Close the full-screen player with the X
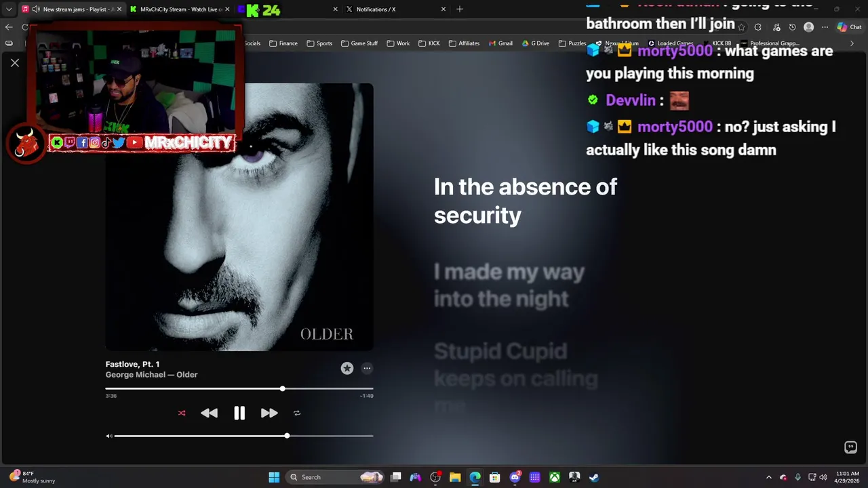The height and width of the screenshot is (488, 868). [x=15, y=63]
